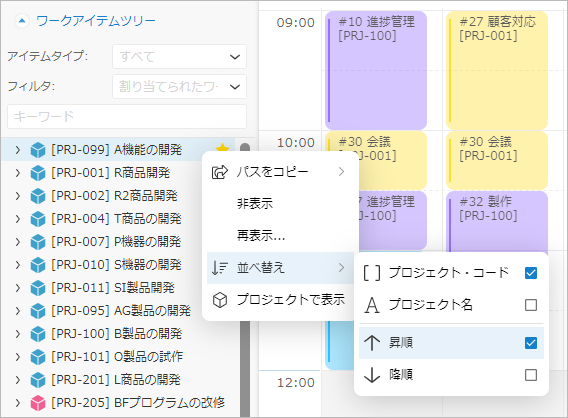Select 再表示... in the context menu
This screenshot has width=568, height=418.
(x=261, y=236)
